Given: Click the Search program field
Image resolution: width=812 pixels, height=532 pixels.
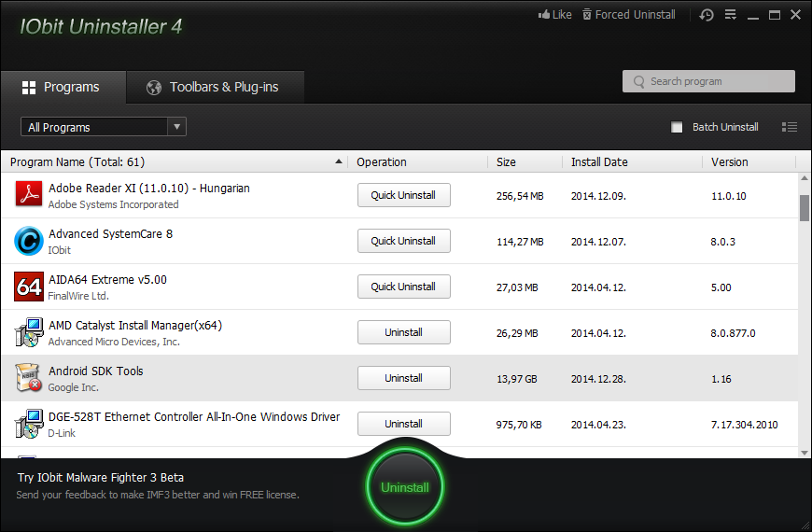Looking at the screenshot, I should (708, 81).
